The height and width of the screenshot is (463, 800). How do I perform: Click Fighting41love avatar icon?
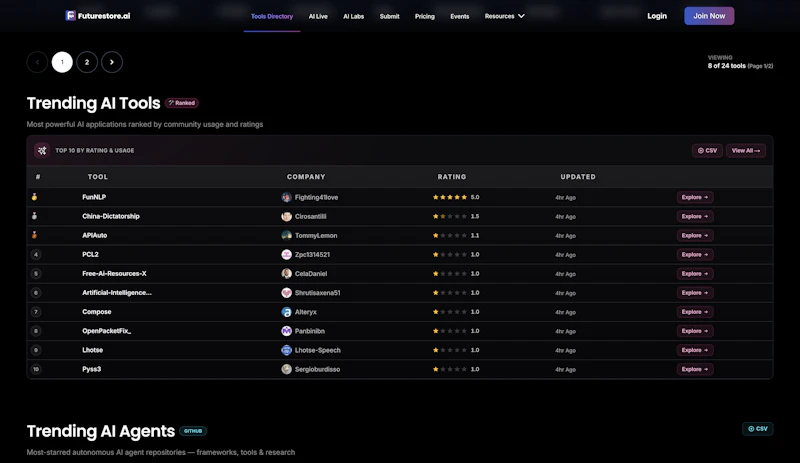click(x=286, y=197)
